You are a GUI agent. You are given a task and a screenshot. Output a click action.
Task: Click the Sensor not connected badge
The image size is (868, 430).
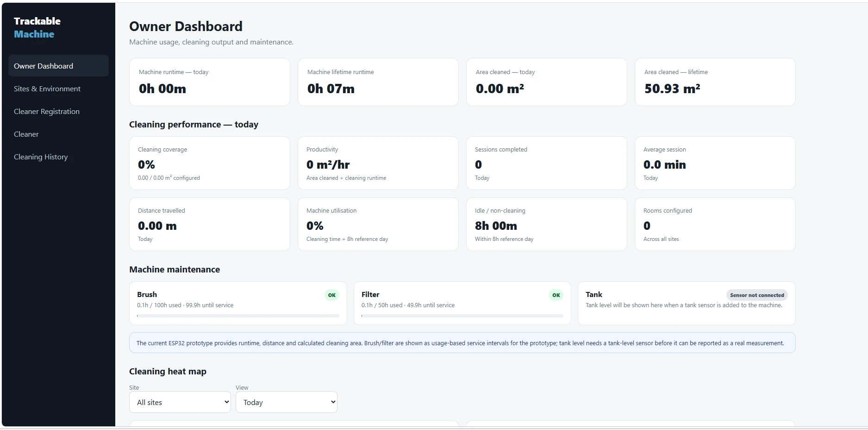757,295
